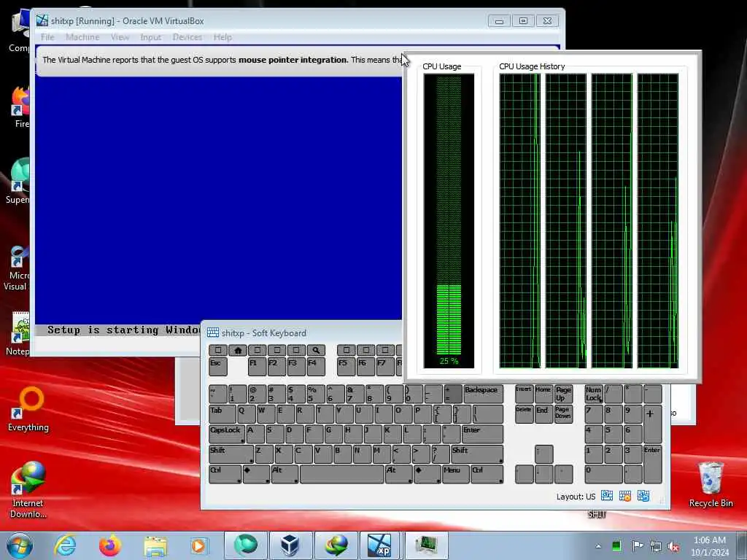Launch Internet Explorer from taskbar

65,545
